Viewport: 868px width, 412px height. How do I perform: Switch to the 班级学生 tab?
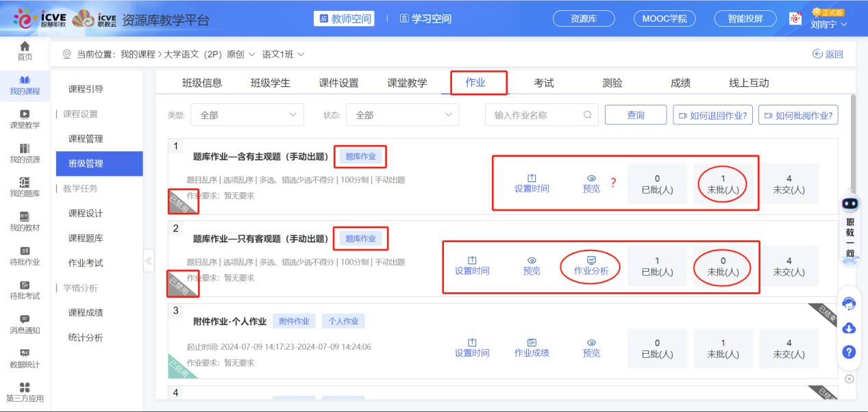coord(270,83)
